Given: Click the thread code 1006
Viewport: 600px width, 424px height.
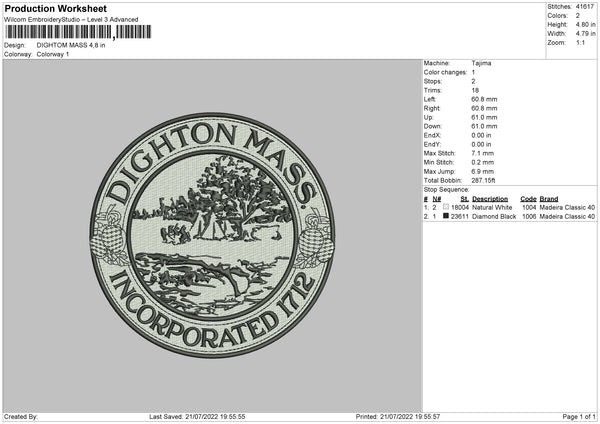Looking at the screenshot, I should point(529,217).
